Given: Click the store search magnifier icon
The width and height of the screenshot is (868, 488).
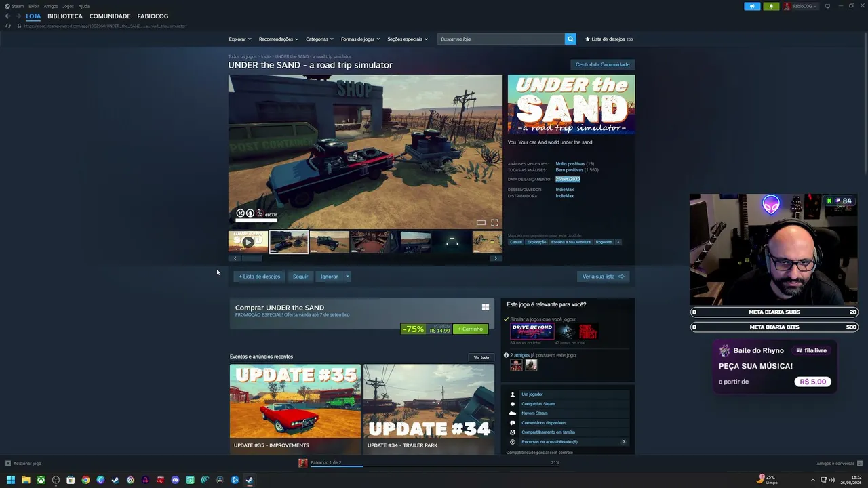Looking at the screenshot, I should (x=570, y=39).
